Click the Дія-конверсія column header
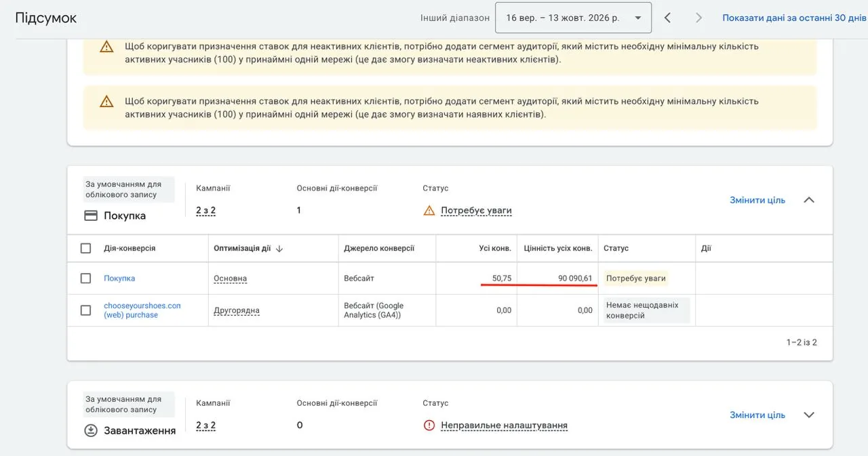 [x=130, y=249]
